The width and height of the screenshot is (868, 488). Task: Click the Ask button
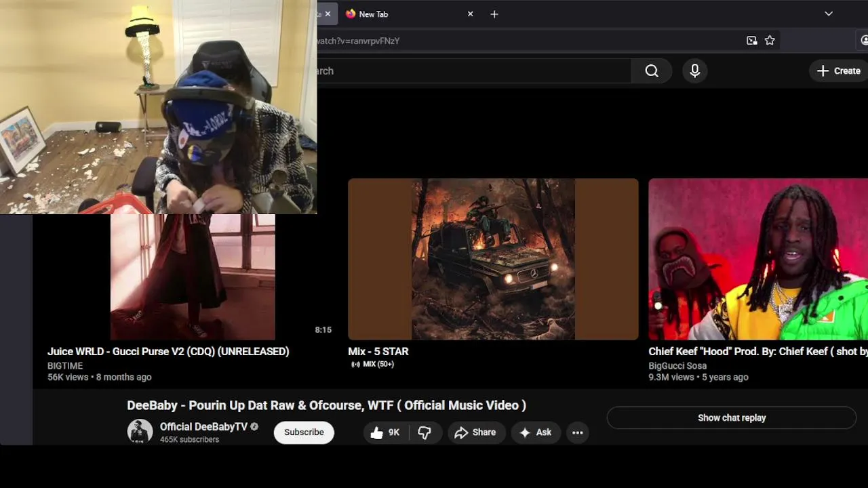pos(536,432)
